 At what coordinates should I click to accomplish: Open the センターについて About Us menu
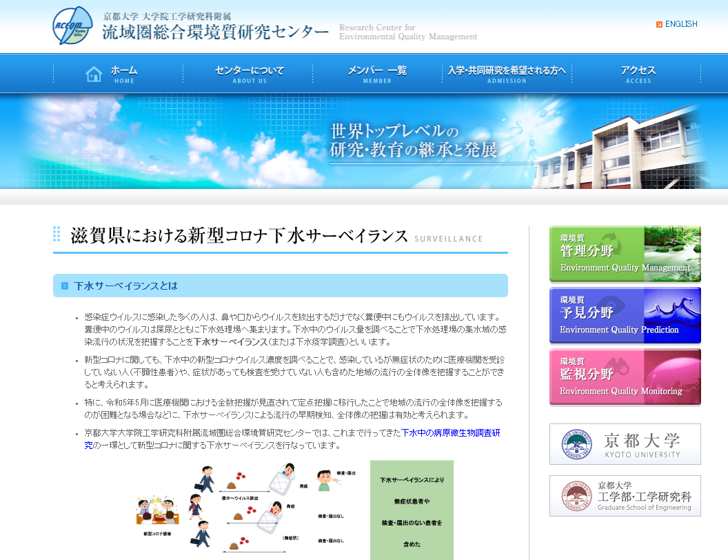[249, 74]
